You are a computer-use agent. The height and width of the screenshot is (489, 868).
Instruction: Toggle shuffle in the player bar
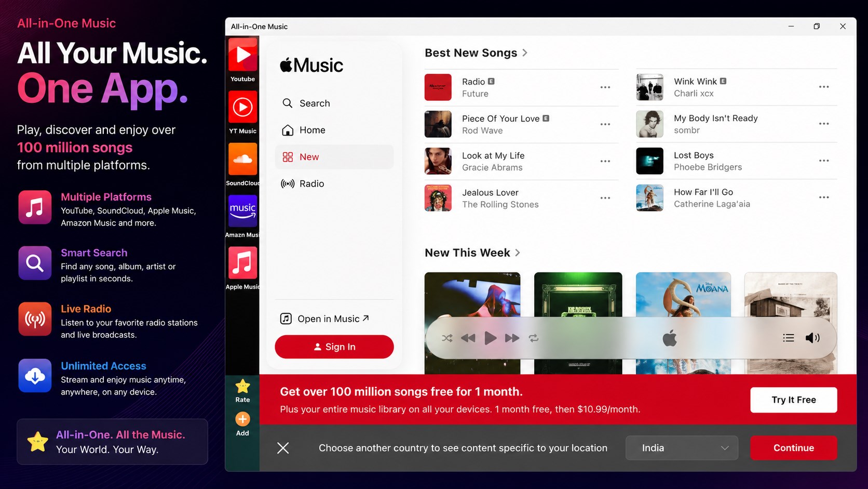coord(447,338)
